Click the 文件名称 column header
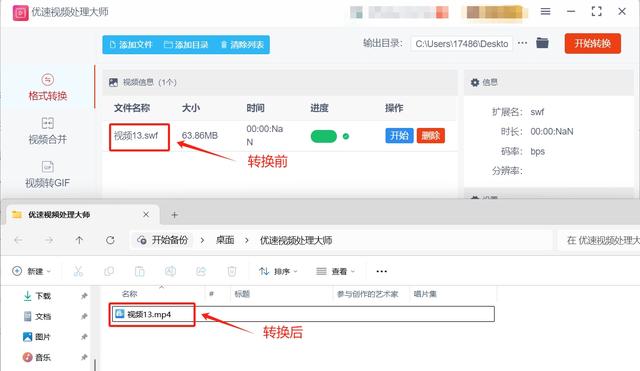640x371 pixels. (132, 108)
